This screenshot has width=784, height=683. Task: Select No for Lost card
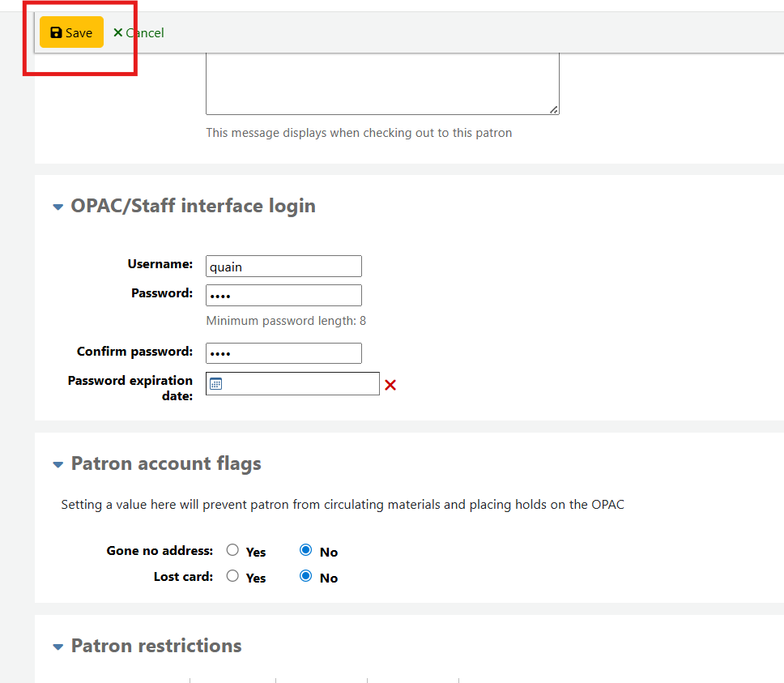click(305, 576)
